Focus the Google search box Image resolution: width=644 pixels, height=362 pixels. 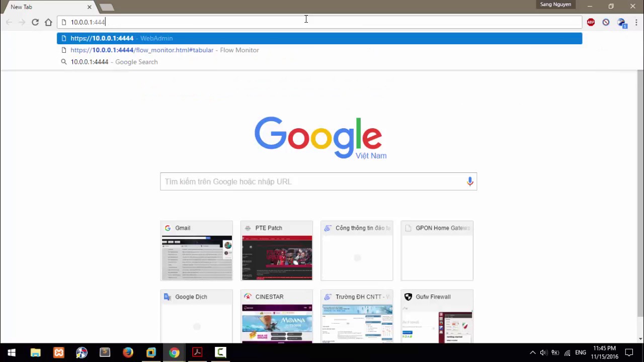(318, 182)
